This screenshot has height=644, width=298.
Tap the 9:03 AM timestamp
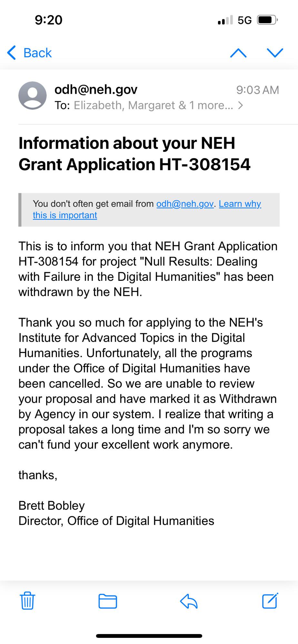(258, 90)
